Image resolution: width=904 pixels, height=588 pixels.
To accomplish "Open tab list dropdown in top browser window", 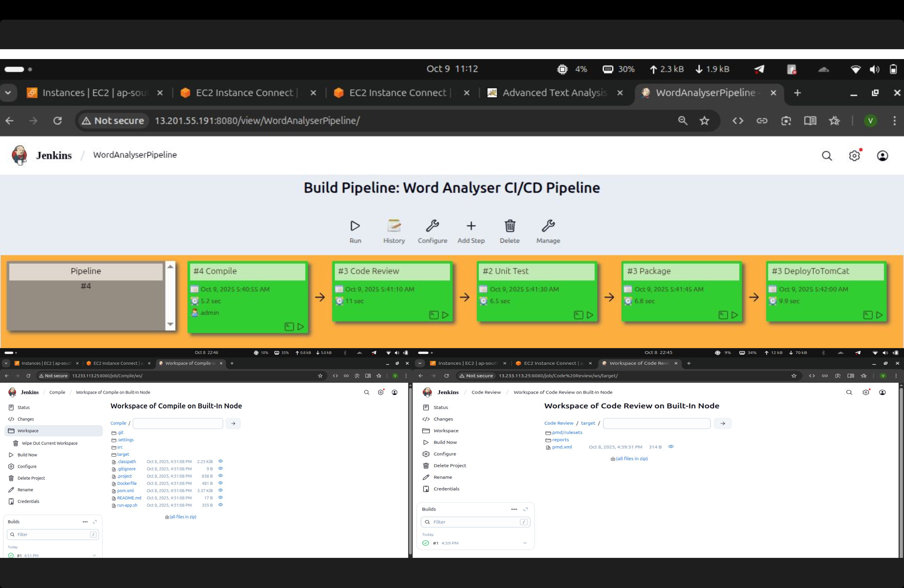I will click(8, 93).
